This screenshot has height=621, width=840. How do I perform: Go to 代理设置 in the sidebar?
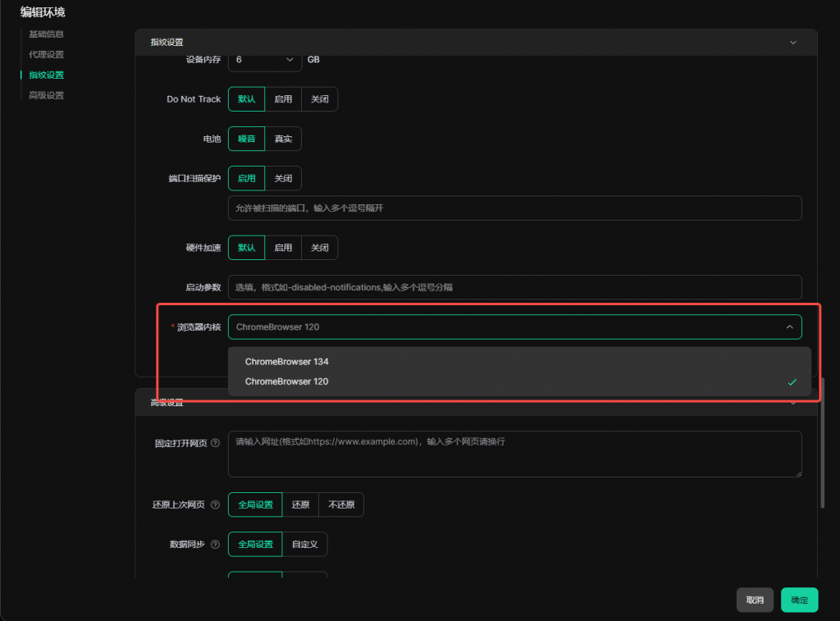pos(46,54)
